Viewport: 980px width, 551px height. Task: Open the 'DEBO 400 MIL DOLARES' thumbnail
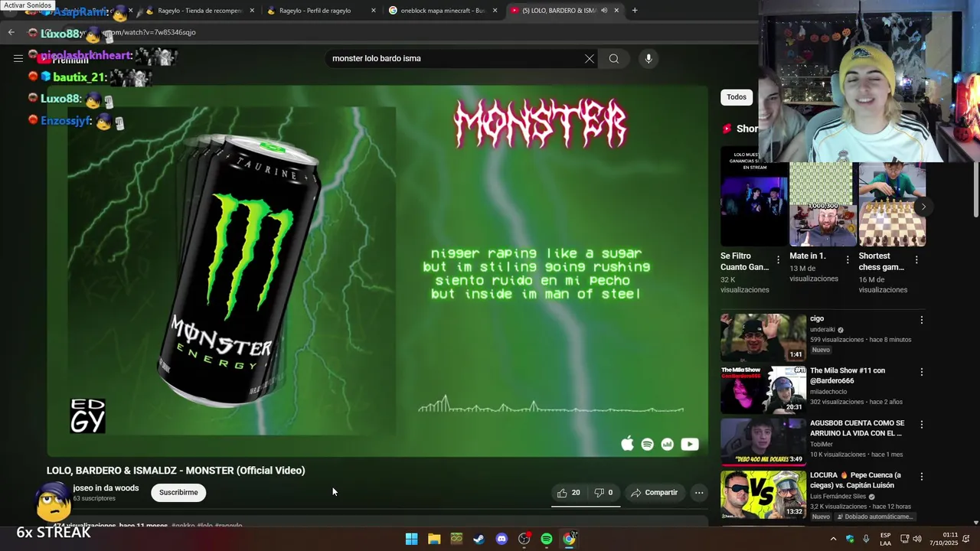tap(763, 442)
